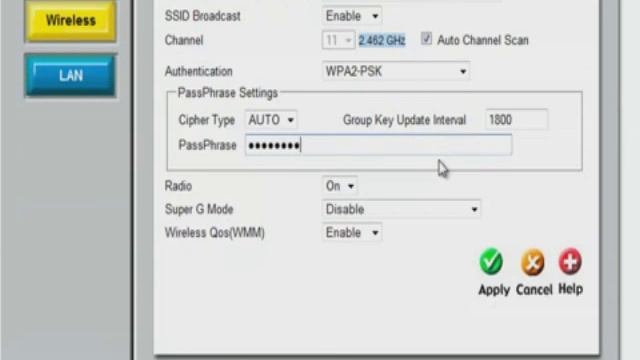
Task: Click the green Apply checkmark icon
Action: click(491, 261)
